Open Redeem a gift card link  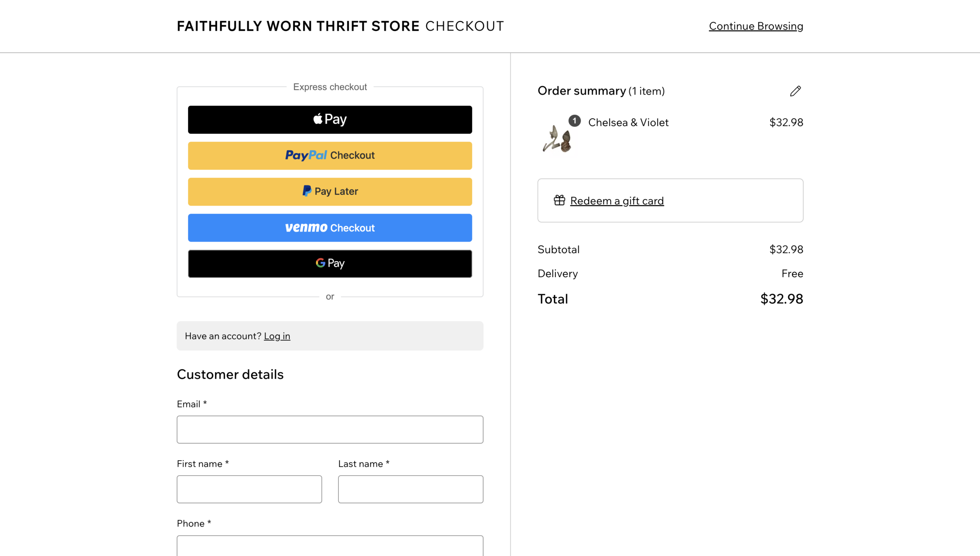pos(617,201)
